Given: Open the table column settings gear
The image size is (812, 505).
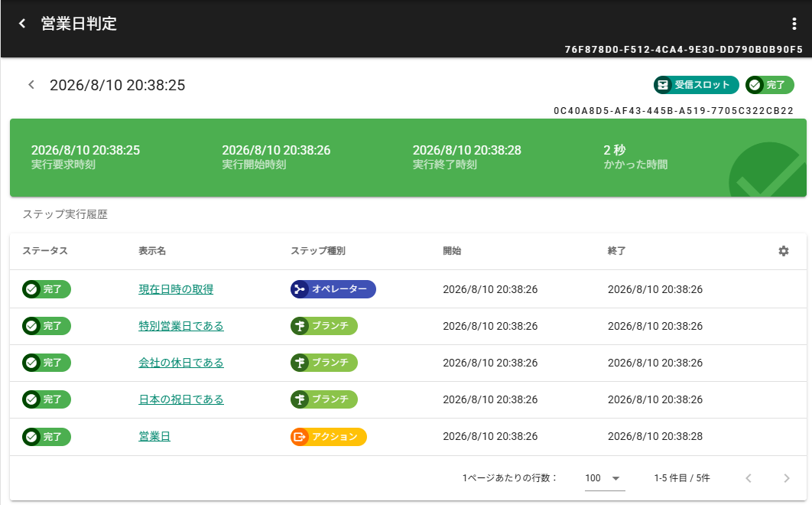Looking at the screenshot, I should pyautogui.click(x=783, y=251).
